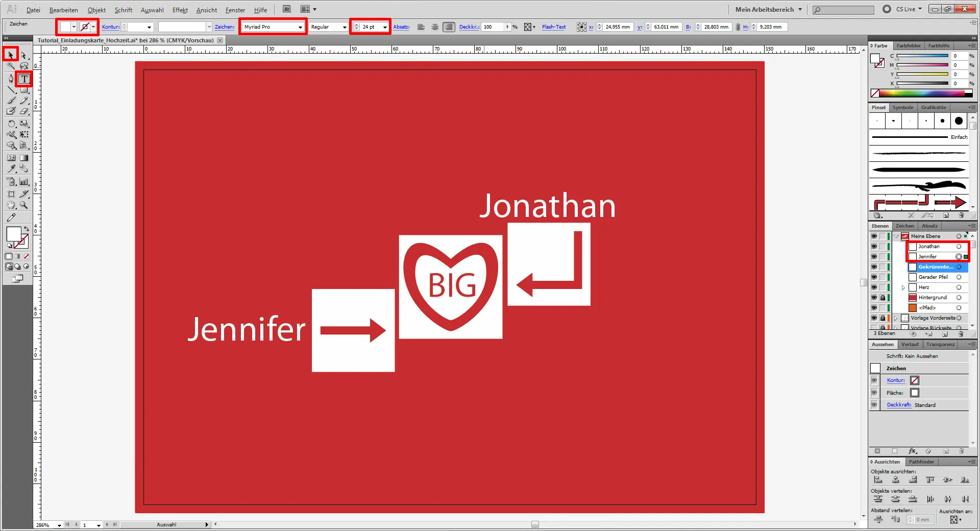Screen dimensions: 980x531
Task: Activate the Selection tool
Action: [x=11, y=54]
